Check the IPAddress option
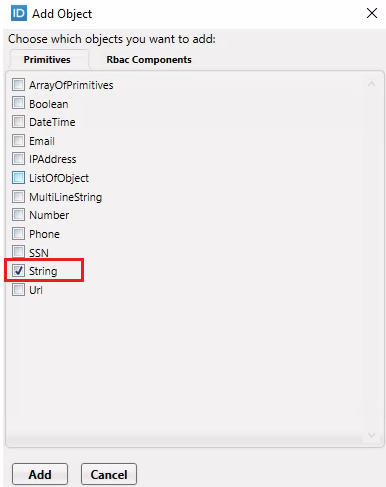386x487 pixels. click(18, 159)
